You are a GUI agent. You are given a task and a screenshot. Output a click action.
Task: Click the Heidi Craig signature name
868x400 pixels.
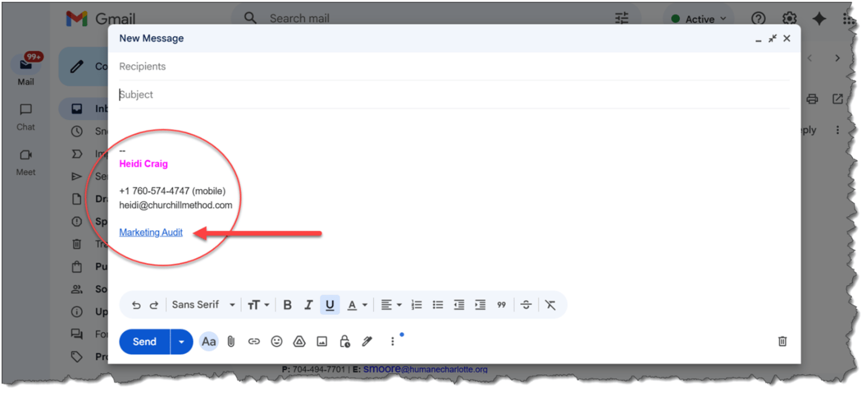point(143,164)
